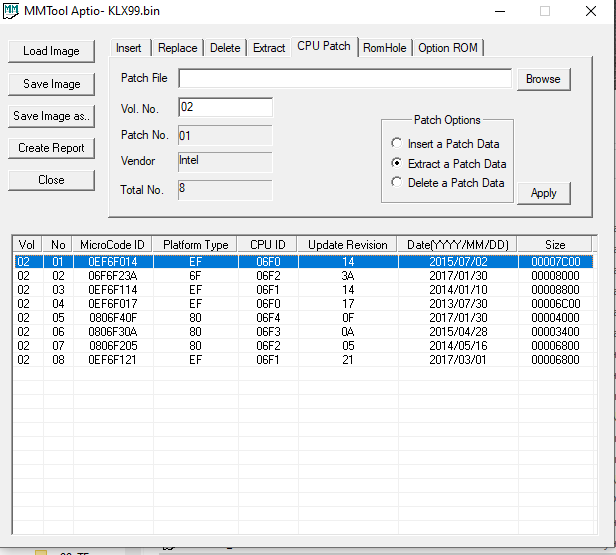The width and height of the screenshot is (616, 555).
Task: Click the No column header
Action: pyautogui.click(x=58, y=245)
